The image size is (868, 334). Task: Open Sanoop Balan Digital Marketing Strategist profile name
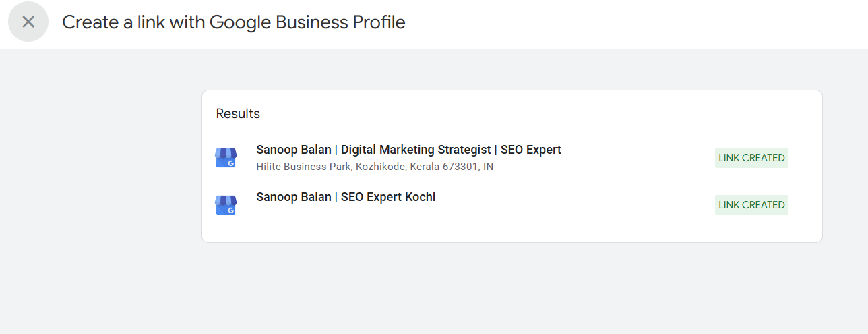(408, 150)
